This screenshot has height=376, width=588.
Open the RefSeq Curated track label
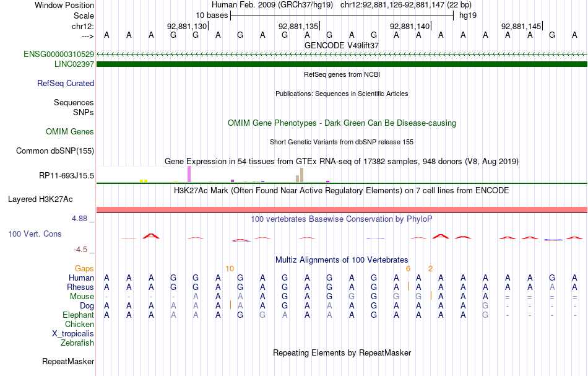point(66,83)
